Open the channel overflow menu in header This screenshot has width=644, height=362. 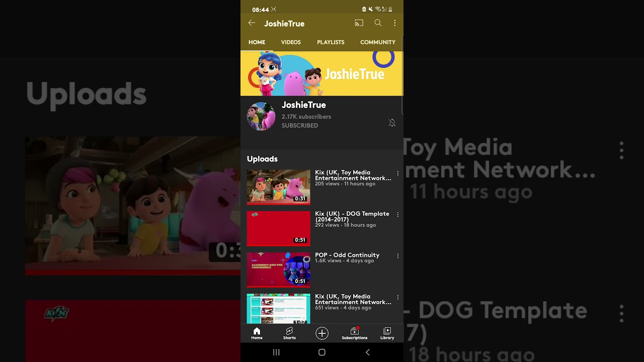pyautogui.click(x=395, y=23)
